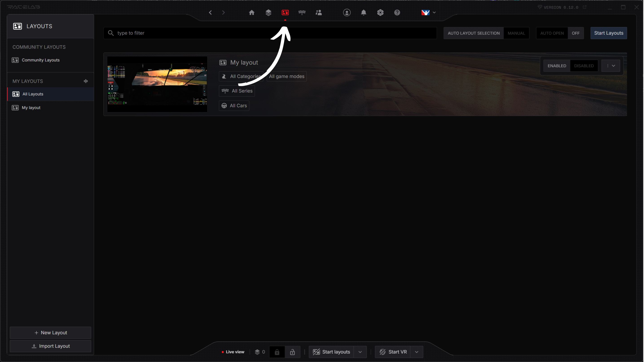
Task: Open the Series checkered flags icon
Action: (302, 13)
